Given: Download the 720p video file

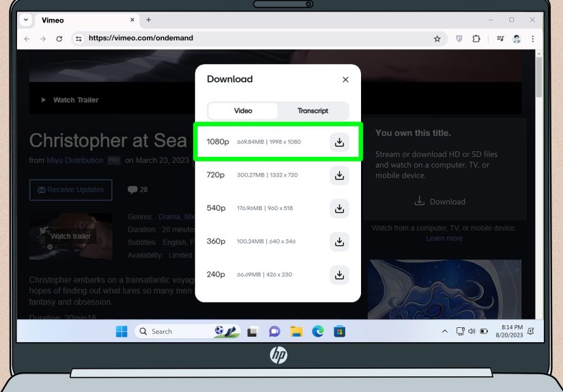Looking at the screenshot, I should 339,175.
